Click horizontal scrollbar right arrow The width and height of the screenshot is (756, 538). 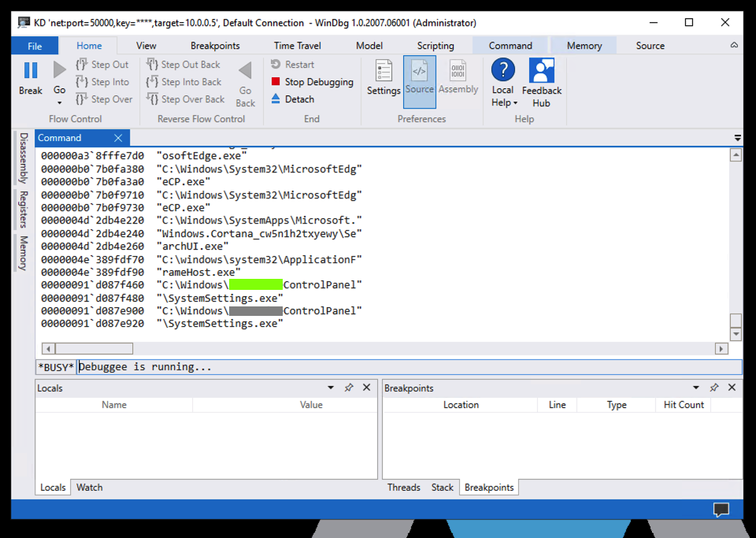coord(721,348)
